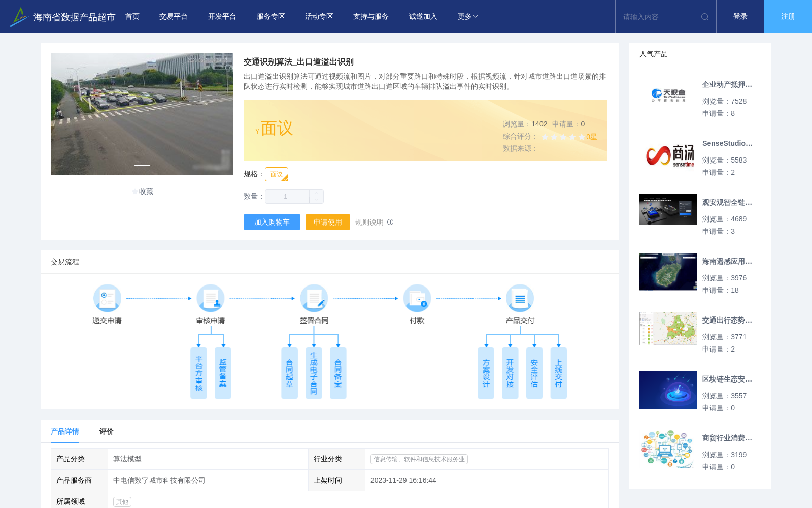Click the 付款 process icon

coord(417,298)
